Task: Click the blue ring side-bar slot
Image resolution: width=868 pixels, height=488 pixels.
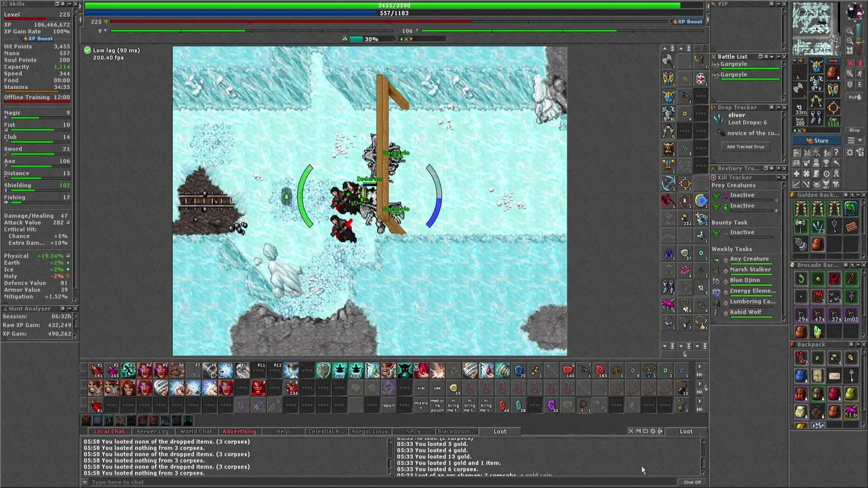Action: pos(701,201)
